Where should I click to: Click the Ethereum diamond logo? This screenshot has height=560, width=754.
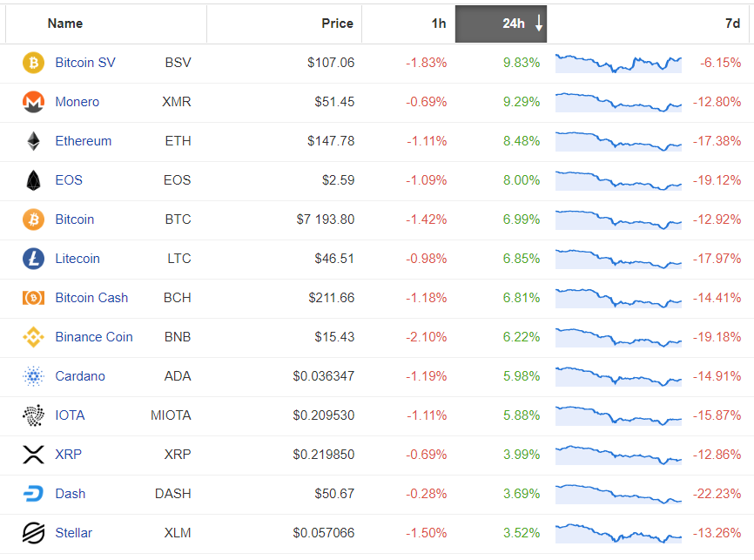(33, 141)
